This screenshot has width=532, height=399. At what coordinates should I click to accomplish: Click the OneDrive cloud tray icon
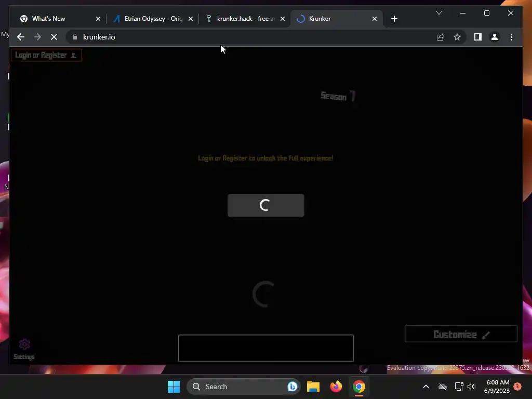(443, 387)
